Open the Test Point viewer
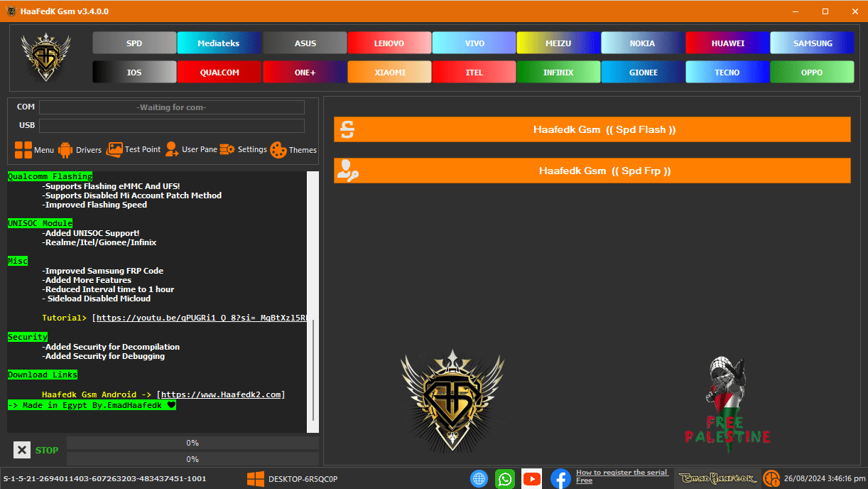The image size is (868, 489). pyautogui.click(x=114, y=149)
